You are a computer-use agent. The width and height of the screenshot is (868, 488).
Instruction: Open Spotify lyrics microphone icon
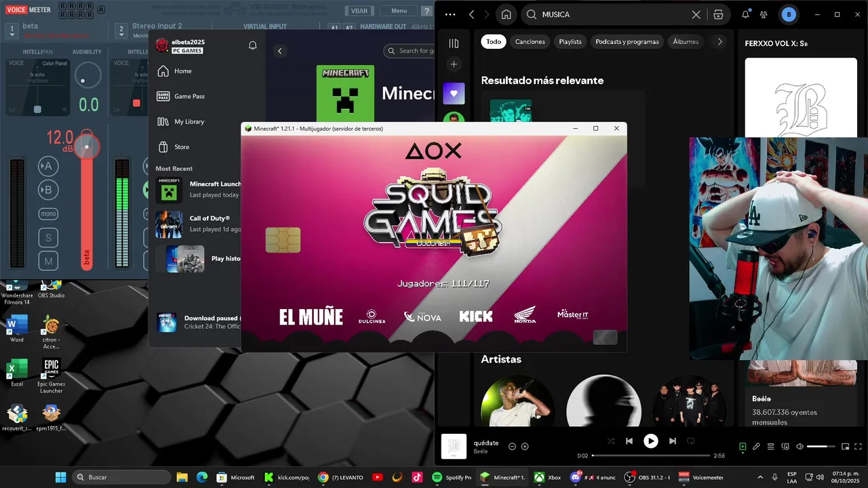tap(756, 447)
